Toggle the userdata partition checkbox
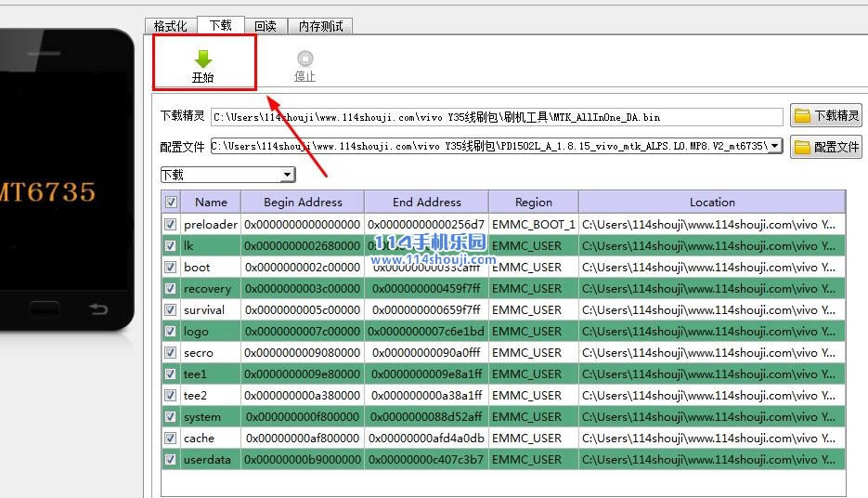Screen dimensions: 868x498 171,460
